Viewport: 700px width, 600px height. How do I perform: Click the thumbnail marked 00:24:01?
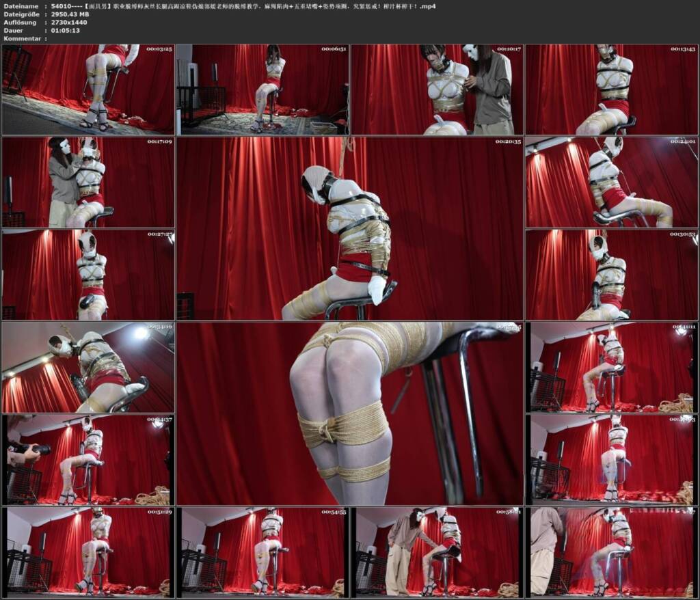click(x=612, y=182)
